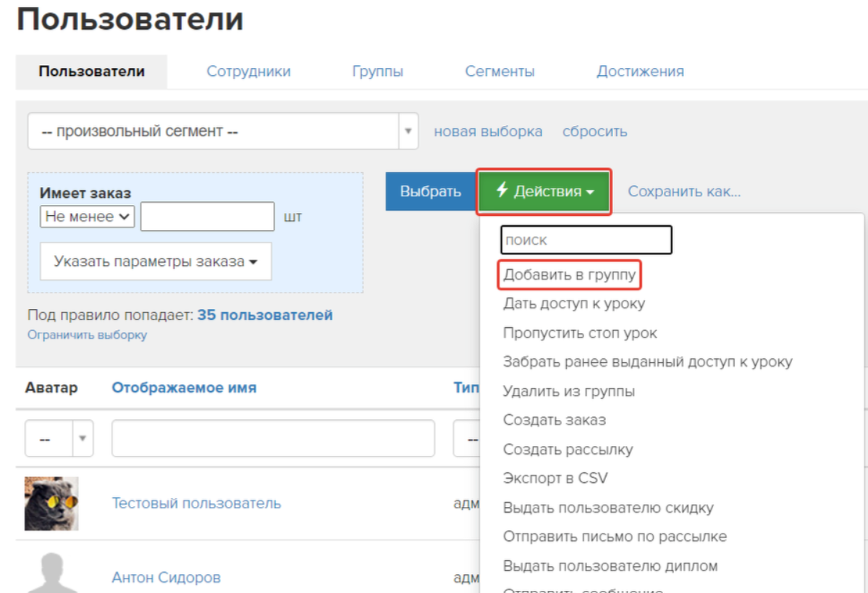Click the lightning icon on Действия button
Screen dimensions: 868x593
[502, 190]
